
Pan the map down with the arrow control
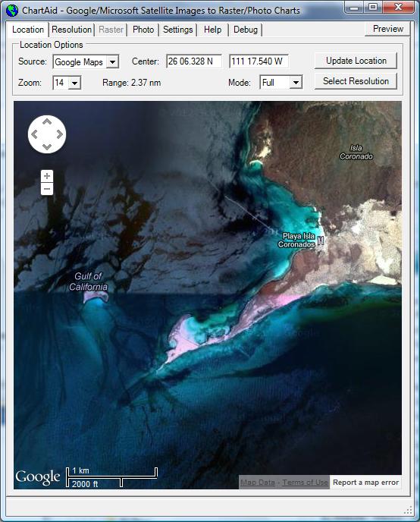point(47,147)
